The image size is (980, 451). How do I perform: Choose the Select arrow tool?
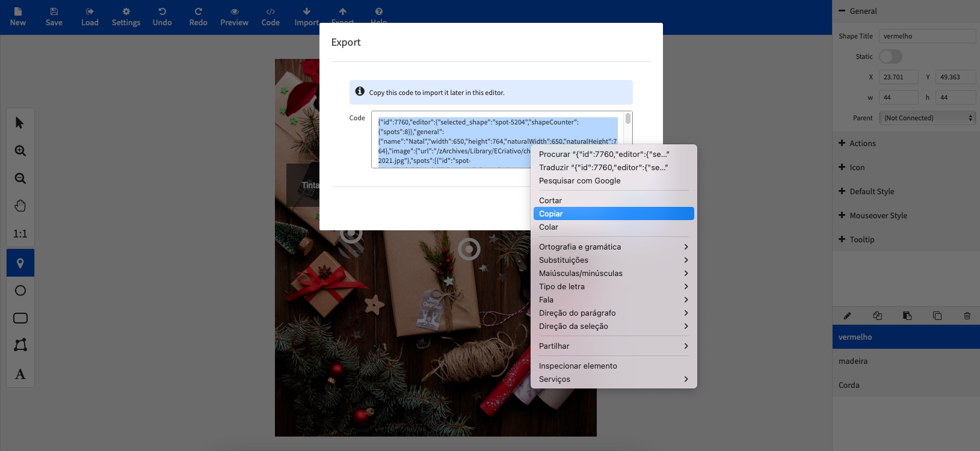click(x=20, y=123)
